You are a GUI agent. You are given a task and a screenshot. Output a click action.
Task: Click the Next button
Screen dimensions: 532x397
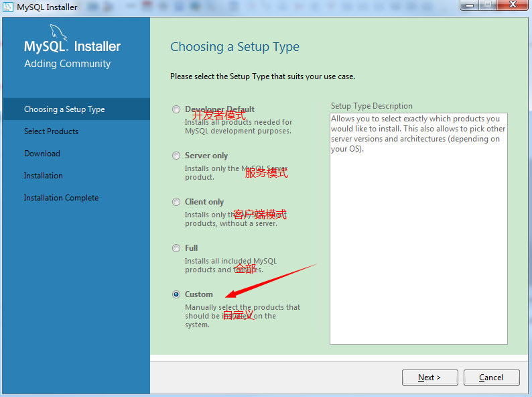click(430, 378)
